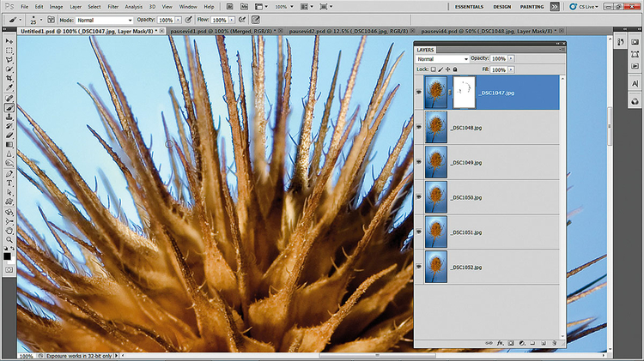Image resolution: width=644 pixels, height=361 pixels.
Task: Toggle tablet pressure controls size
Action: pos(256,20)
